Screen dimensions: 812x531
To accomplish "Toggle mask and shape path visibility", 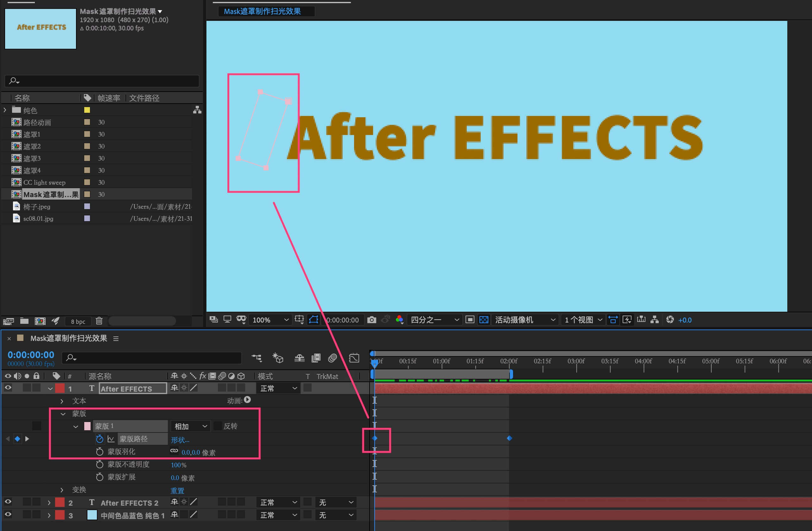I will pos(313,320).
